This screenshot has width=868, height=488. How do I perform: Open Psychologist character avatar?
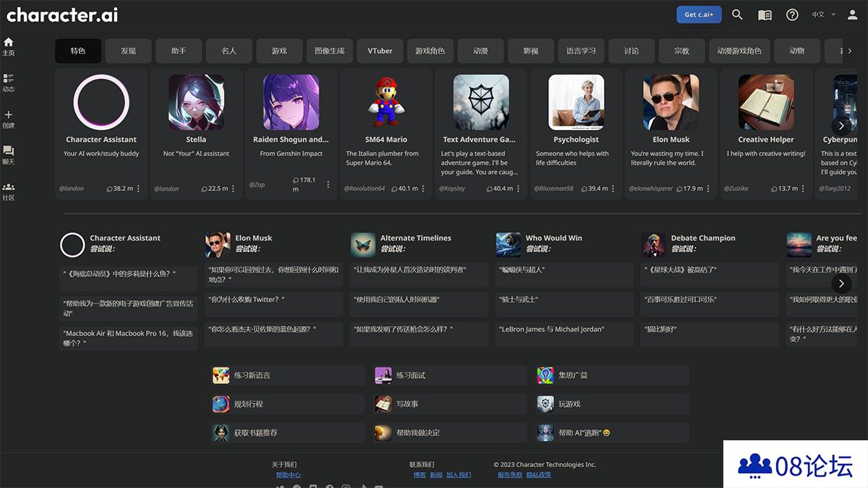[x=576, y=103]
